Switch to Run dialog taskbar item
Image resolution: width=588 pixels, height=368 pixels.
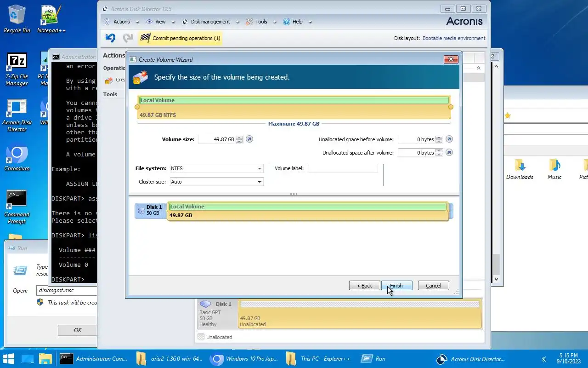pyautogui.click(x=374, y=359)
